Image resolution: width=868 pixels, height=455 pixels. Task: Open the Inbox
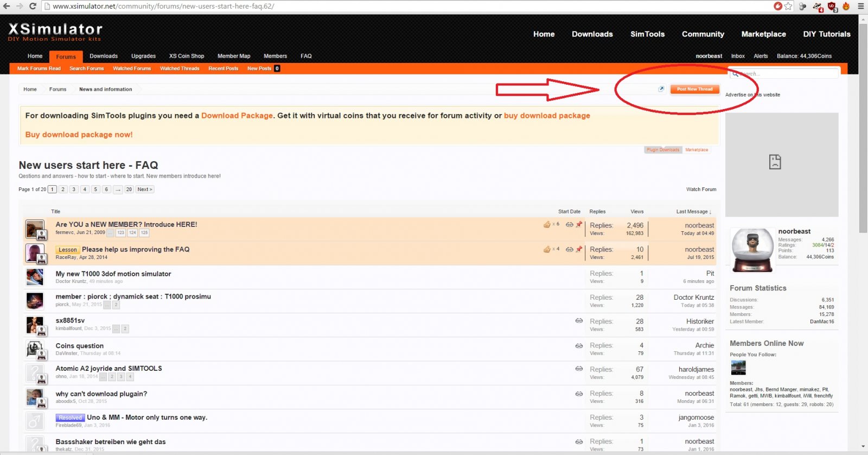[738, 56]
